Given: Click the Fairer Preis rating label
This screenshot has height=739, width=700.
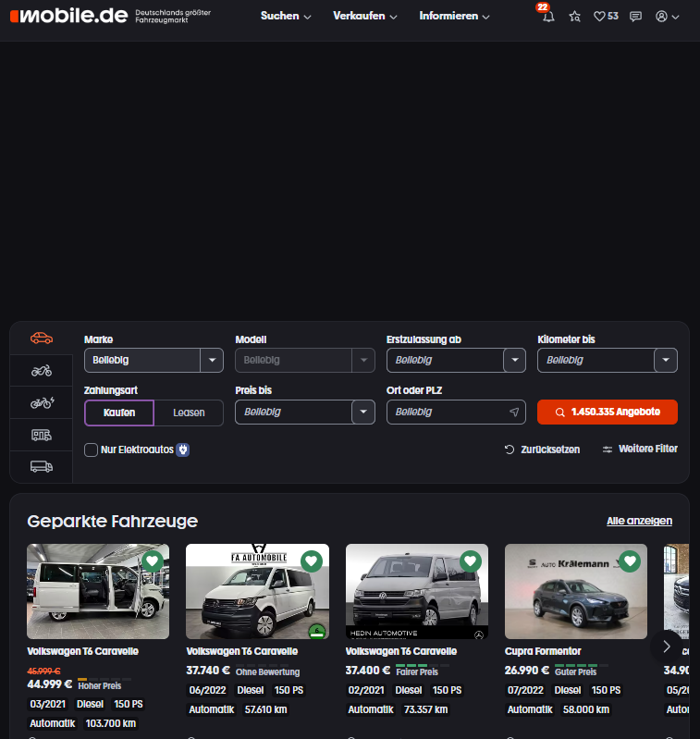Looking at the screenshot, I should click(x=417, y=671).
